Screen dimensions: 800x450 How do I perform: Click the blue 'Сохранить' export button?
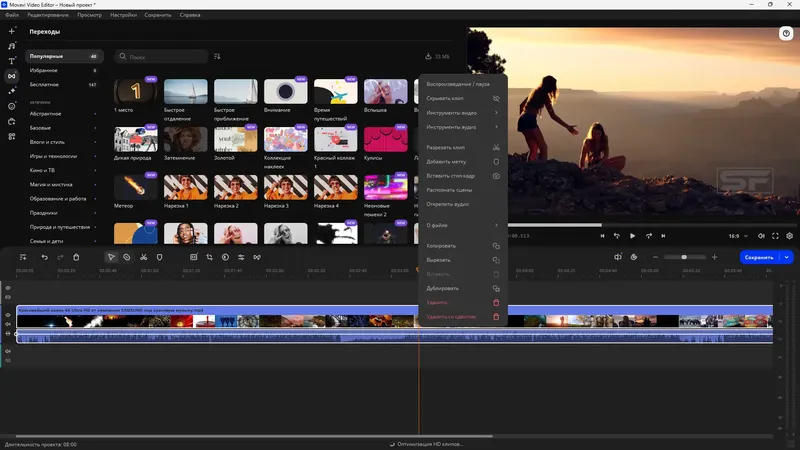759,257
